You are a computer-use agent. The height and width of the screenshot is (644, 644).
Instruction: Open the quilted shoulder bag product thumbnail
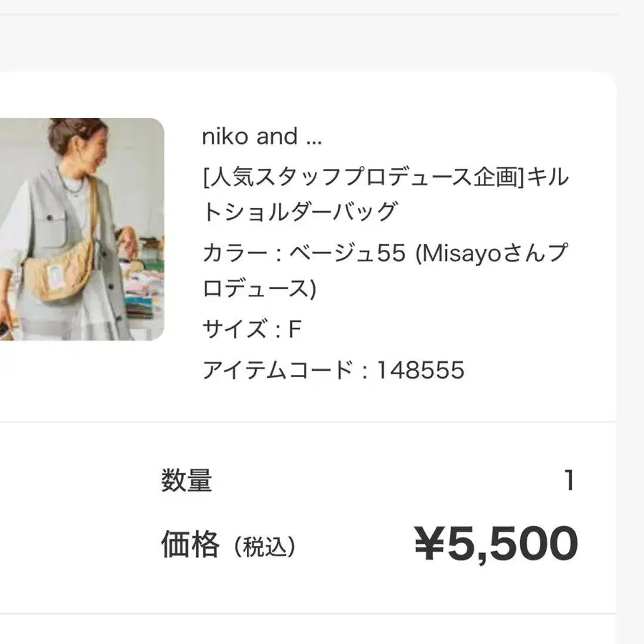point(82,229)
